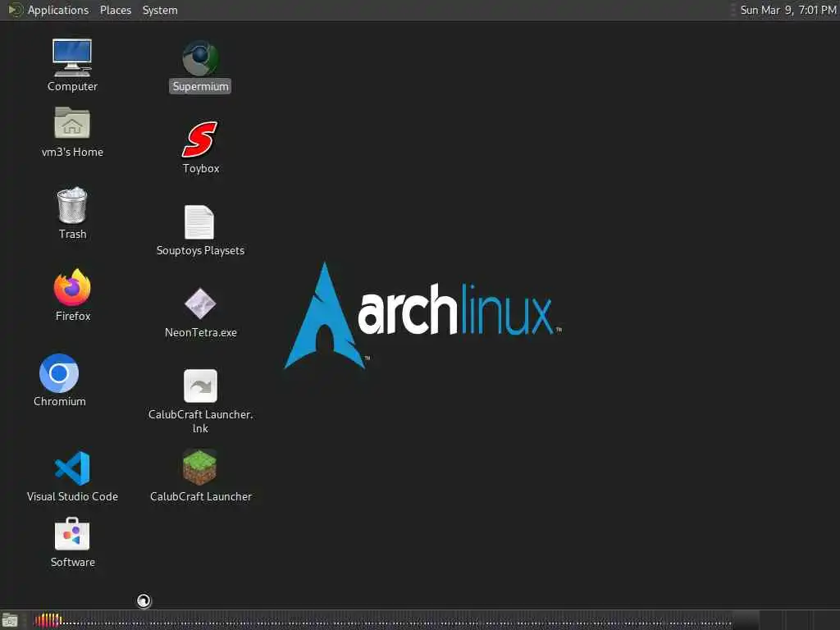Click the Souptoys Playsets label text

coord(200,250)
